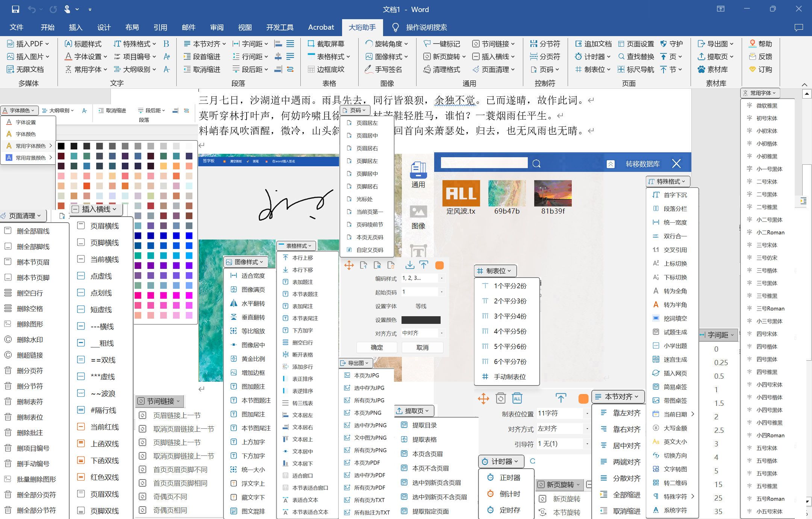The image size is (812, 519).
Task: Switch to the 开始 ribbon tab
Action: (x=47, y=27)
